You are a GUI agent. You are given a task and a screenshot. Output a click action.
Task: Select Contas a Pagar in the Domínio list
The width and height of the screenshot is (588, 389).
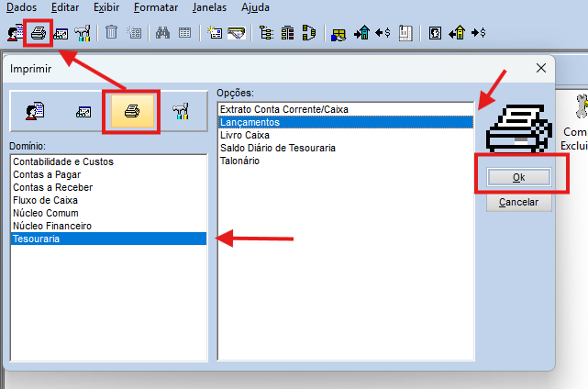pos(48,174)
